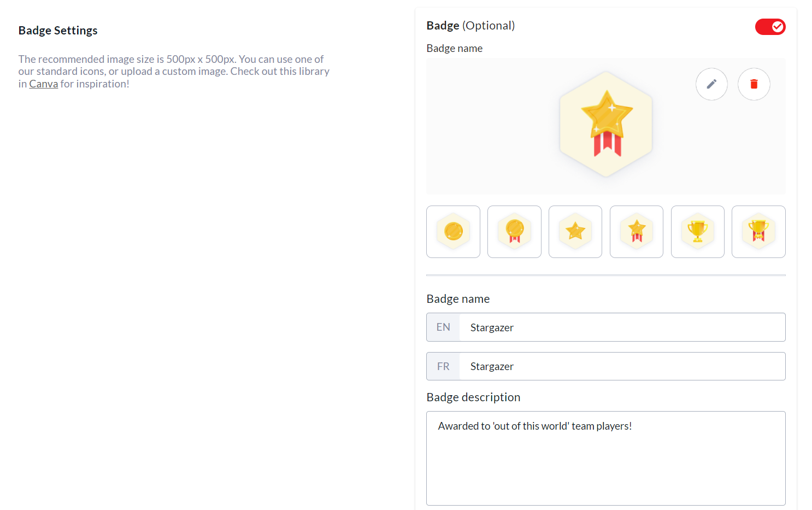
Task: Click the Badge (Optional) heading
Action: 470,26
